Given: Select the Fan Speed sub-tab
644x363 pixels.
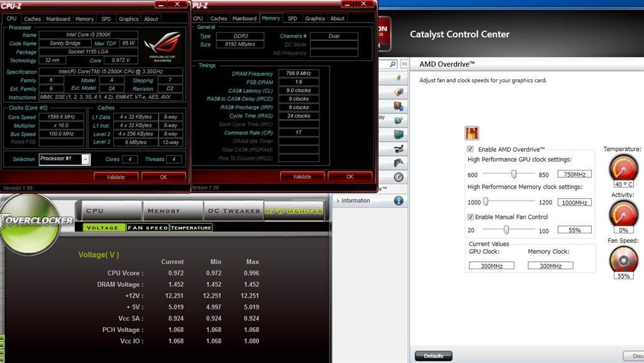Looking at the screenshot, I should coord(147,228).
